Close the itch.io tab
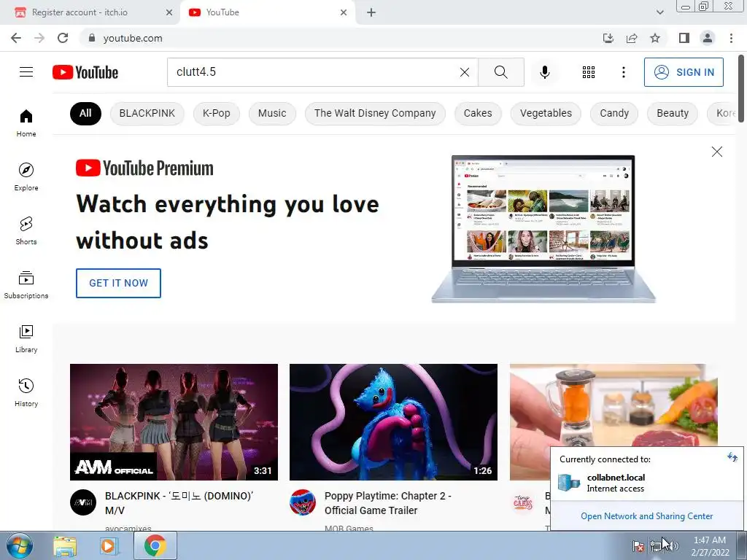 tap(169, 12)
